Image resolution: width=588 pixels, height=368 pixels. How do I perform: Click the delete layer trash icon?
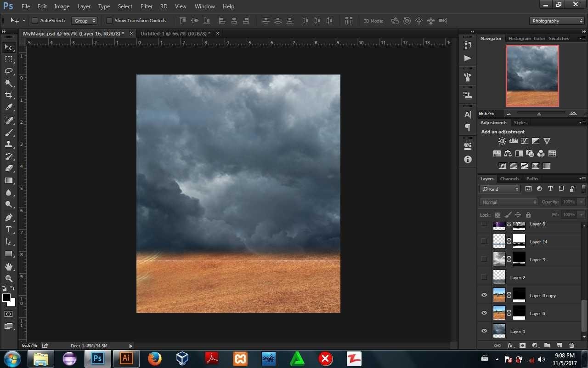(x=571, y=345)
